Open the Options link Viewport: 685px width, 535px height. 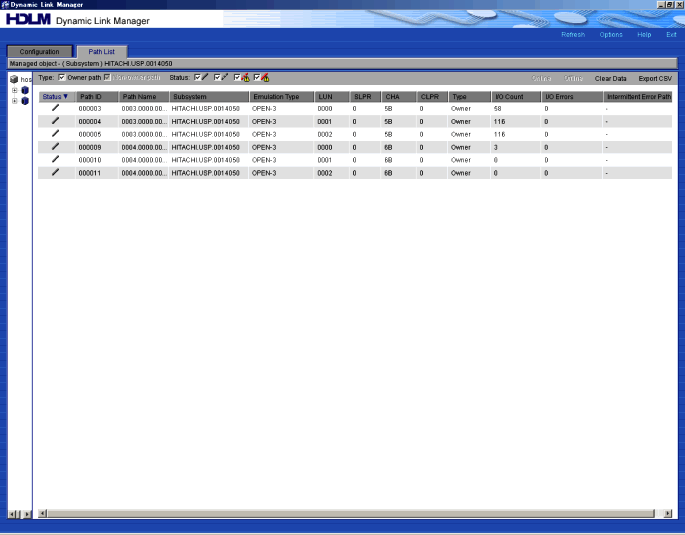pyautogui.click(x=611, y=35)
